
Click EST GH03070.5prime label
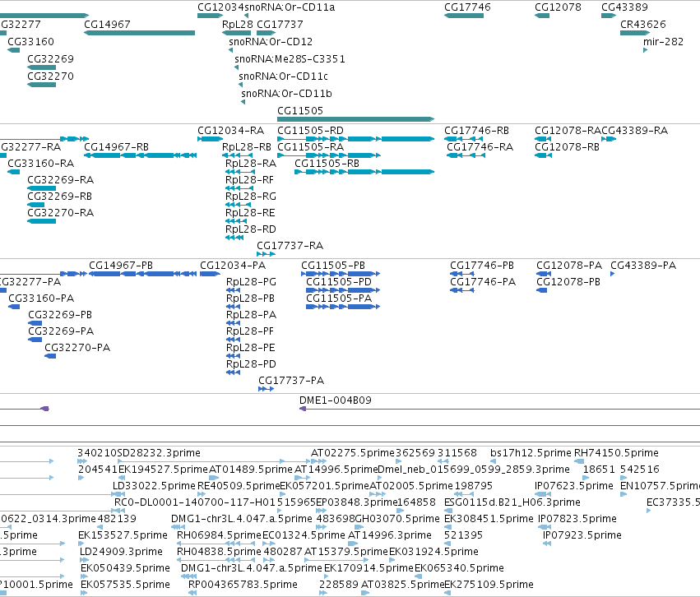397,520
